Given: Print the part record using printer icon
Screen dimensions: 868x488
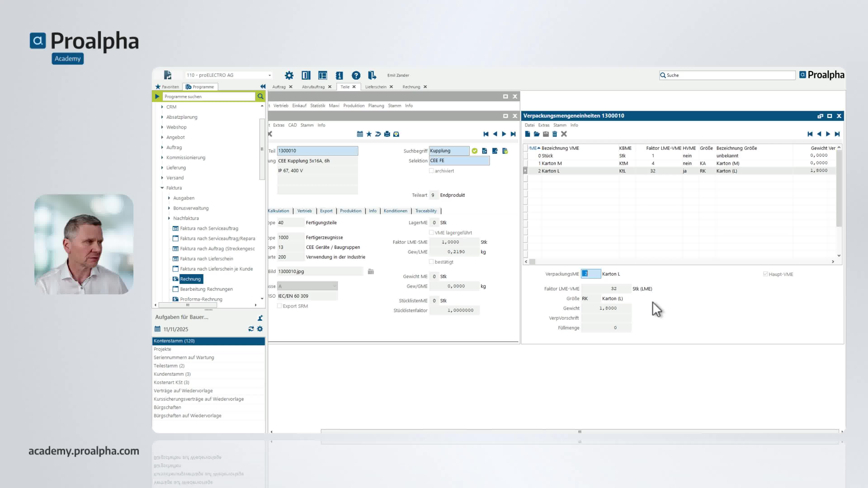Looking at the screenshot, I should [x=387, y=134].
